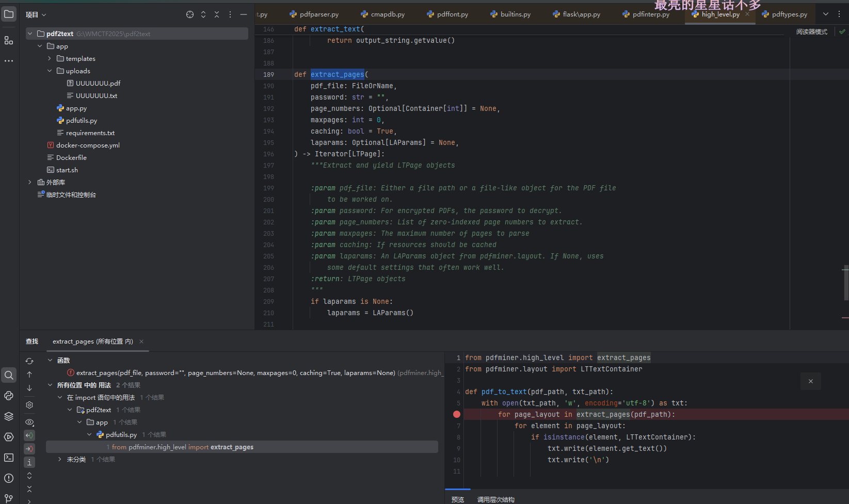Click Collapse All in project panel header
Screen dimensions: 849x504
tap(217, 14)
